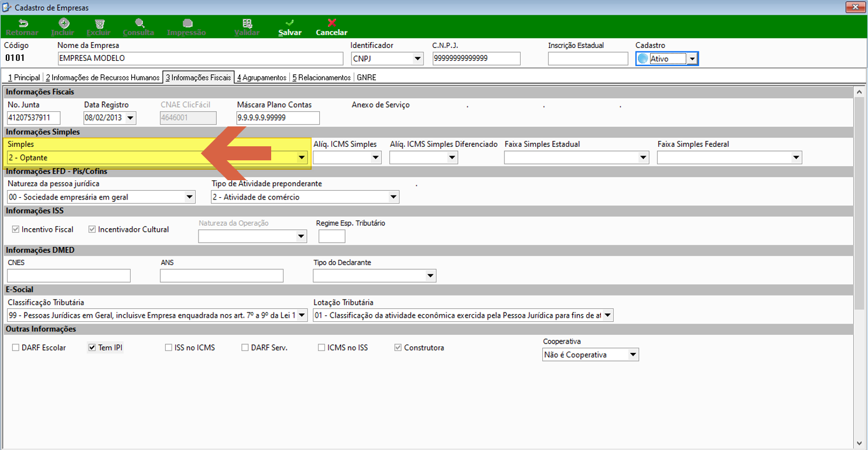Open Tipo de Atividade preponderante dropdown

[x=394, y=197]
